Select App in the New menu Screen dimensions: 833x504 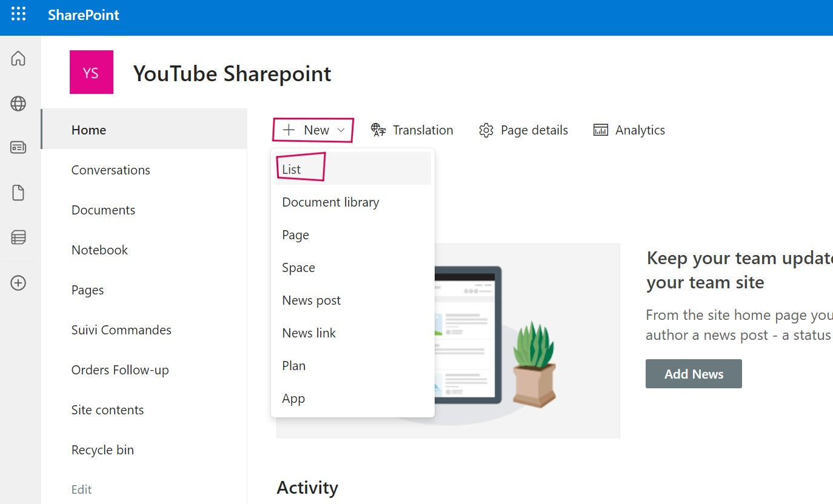[352, 399]
